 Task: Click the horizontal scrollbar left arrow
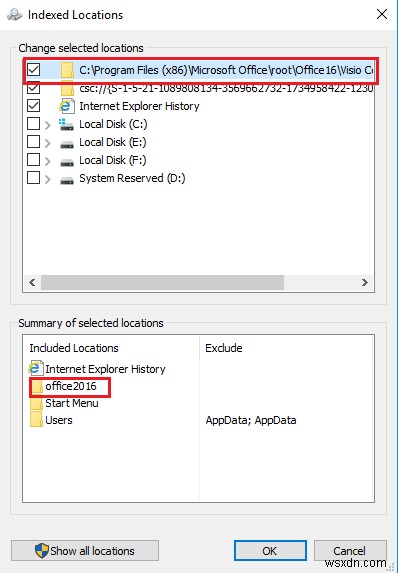(x=32, y=282)
